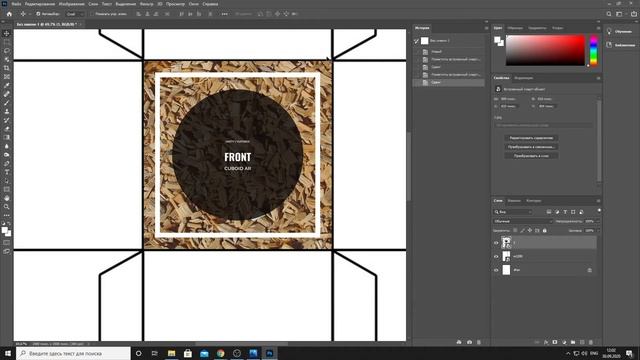
Task: Create new snapshot in History panel
Action: 469,342
